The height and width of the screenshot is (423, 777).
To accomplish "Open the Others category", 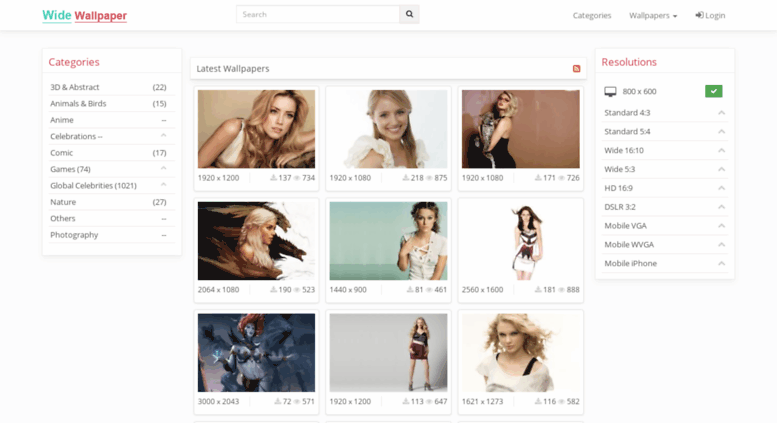I will click(62, 218).
